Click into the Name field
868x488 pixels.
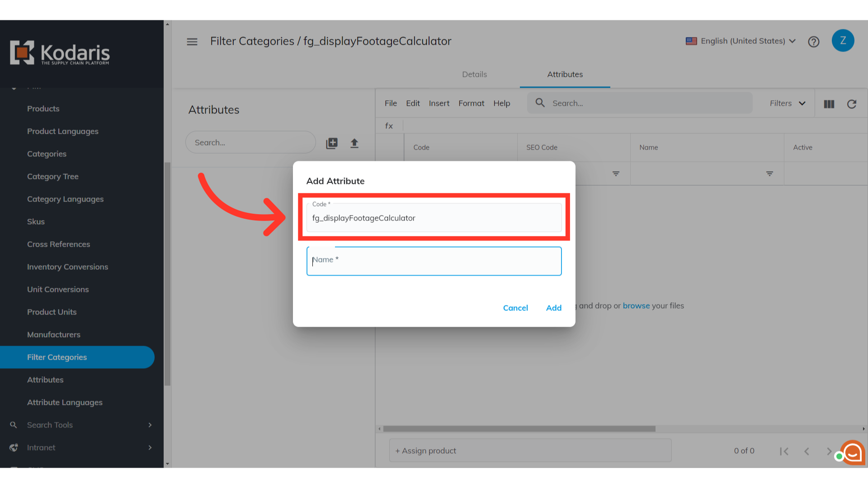coord(434,261)
